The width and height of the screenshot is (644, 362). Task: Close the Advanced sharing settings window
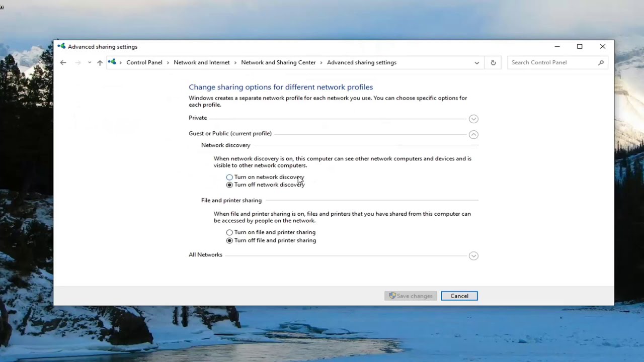(x=602, y=46)
